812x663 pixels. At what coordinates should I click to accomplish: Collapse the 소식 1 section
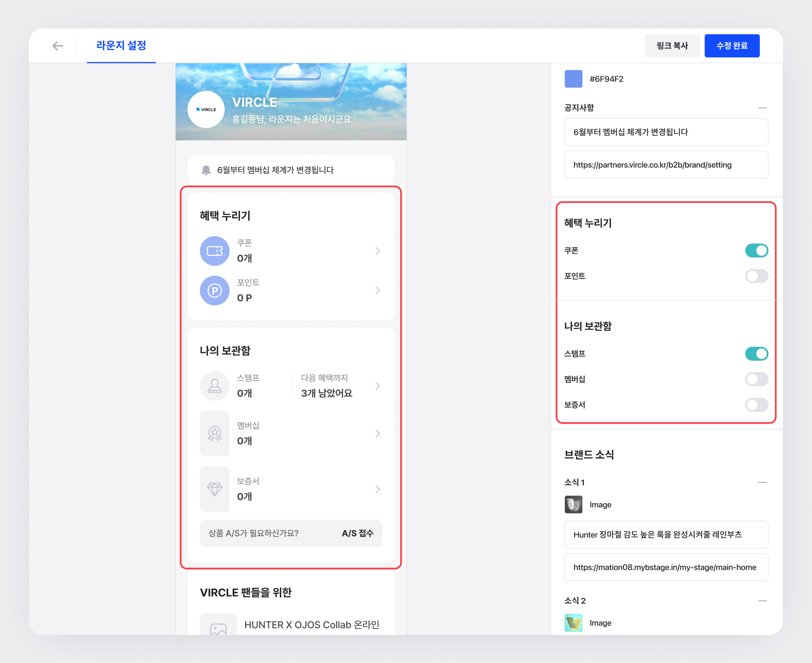pyautogui.click(x=762, y=482)
